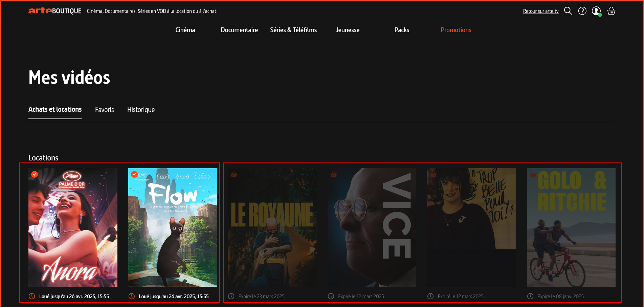Click the clock icon beside Expiré le 08 janv.
This screenshot has height=307, width=644.
point(530,296)
